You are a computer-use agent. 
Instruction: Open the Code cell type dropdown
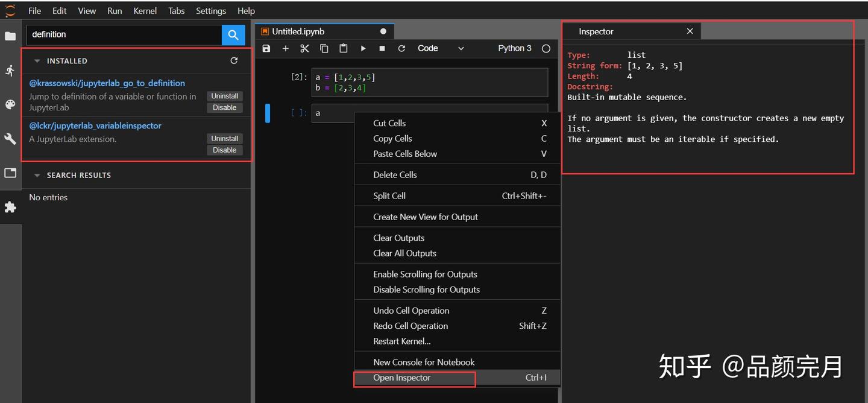click(441, 48)
